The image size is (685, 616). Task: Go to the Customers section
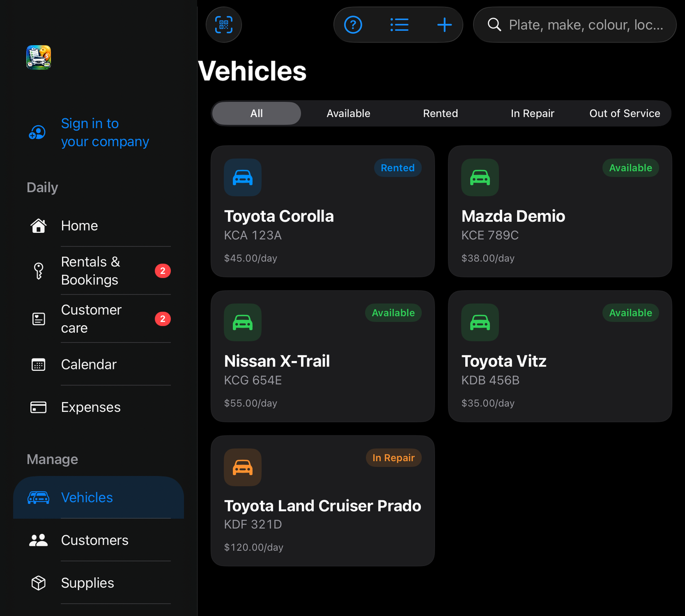99,540
